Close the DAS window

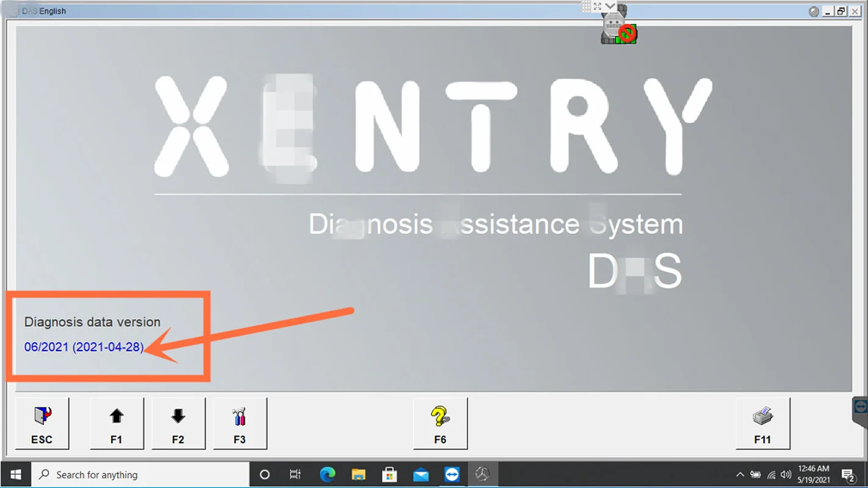click(855, 12)
